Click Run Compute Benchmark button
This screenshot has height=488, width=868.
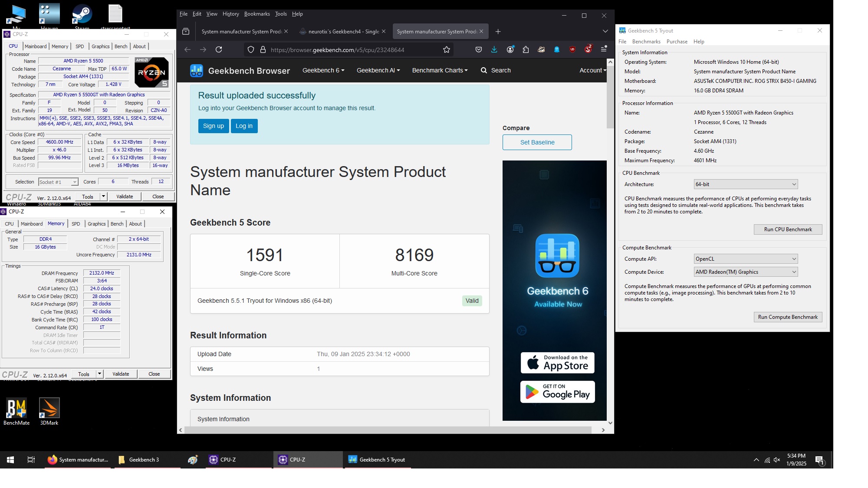[788, 317]
